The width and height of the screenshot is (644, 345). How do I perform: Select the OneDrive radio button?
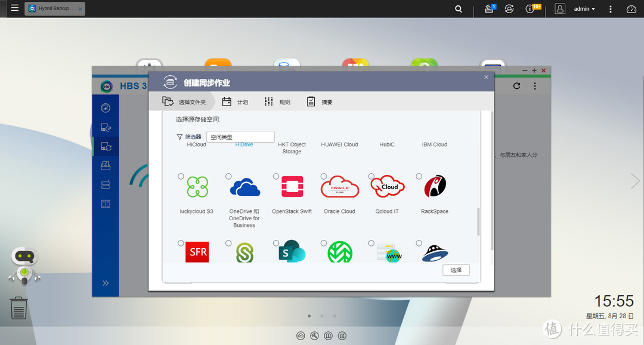pos(228,177)
